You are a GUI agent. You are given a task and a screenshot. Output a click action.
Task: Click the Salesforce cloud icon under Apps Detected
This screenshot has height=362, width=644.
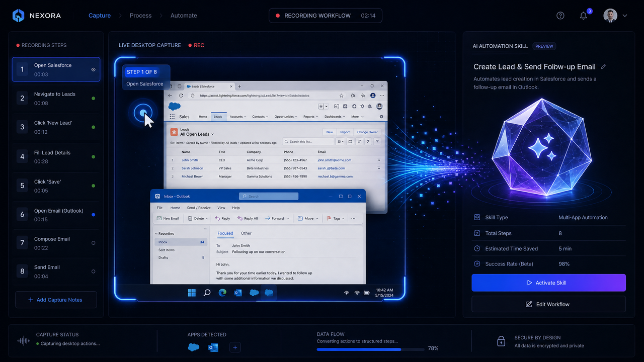(193, 347)
